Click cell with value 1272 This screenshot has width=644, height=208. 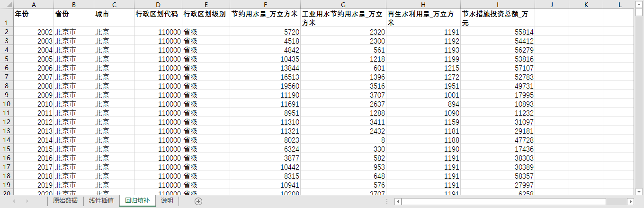423,77
